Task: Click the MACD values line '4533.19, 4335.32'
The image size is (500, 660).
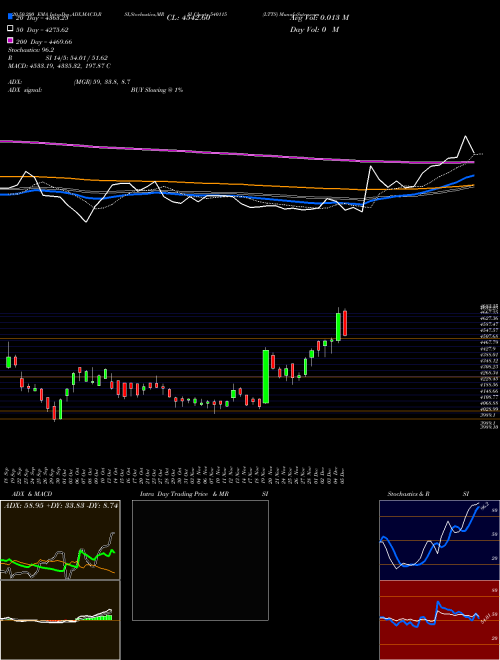Action: (x=59, y=66)
